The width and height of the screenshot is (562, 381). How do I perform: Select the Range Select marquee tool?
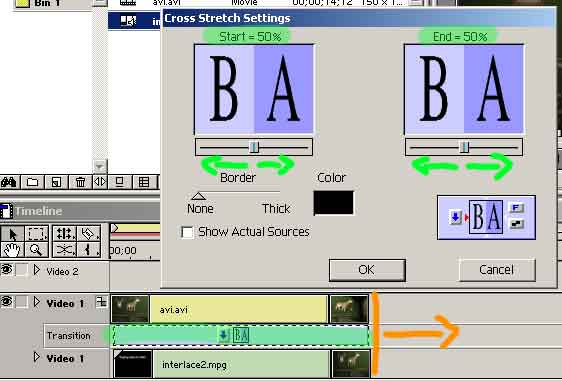pos(36,234)
